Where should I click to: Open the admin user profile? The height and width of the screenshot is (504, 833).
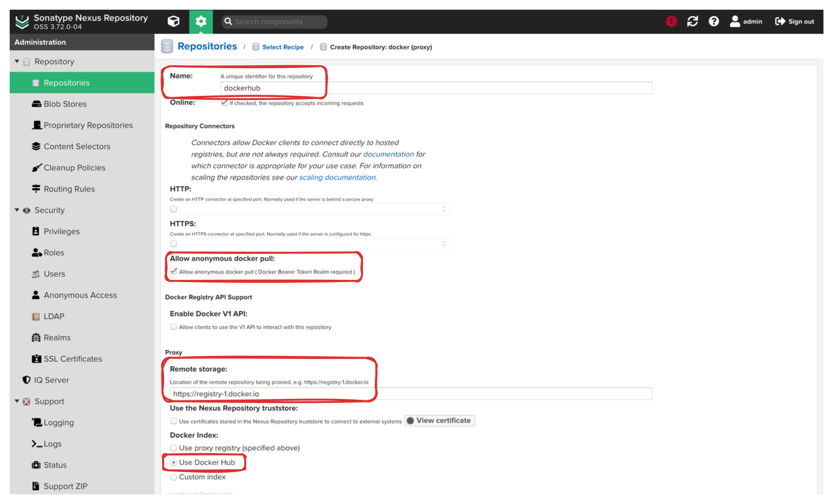[x=746, y=22]
